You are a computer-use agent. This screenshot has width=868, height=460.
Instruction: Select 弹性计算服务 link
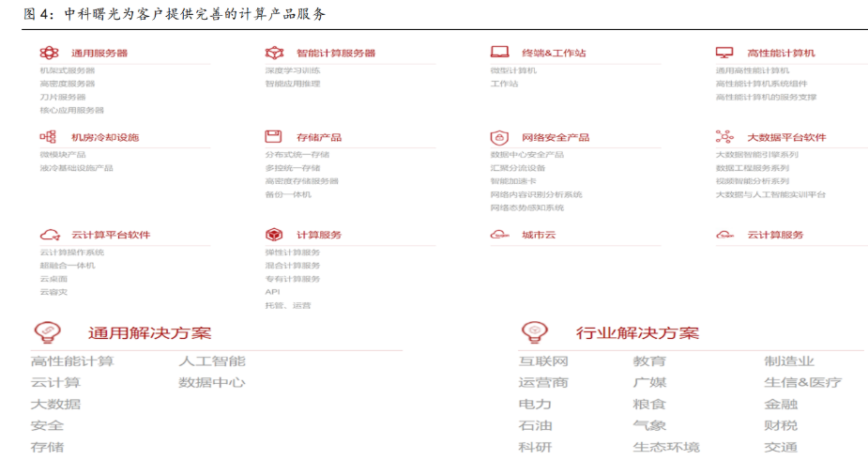pos(293,252)
